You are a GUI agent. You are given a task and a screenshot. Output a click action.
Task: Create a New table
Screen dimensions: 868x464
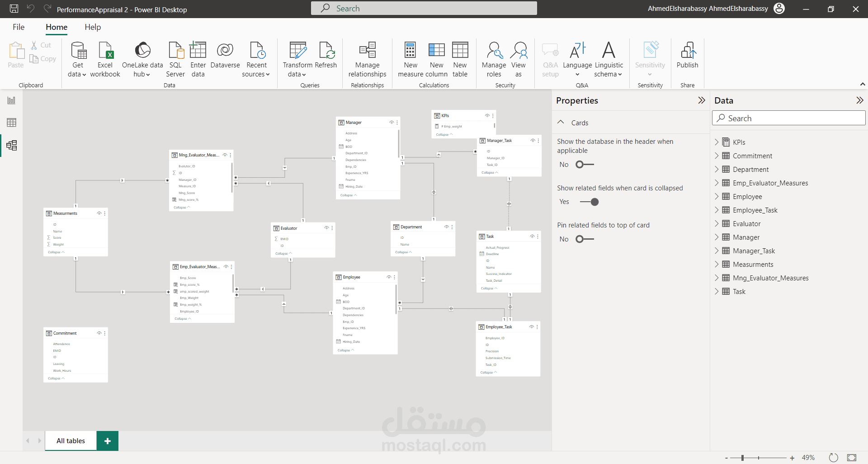[x=460, y=59]
